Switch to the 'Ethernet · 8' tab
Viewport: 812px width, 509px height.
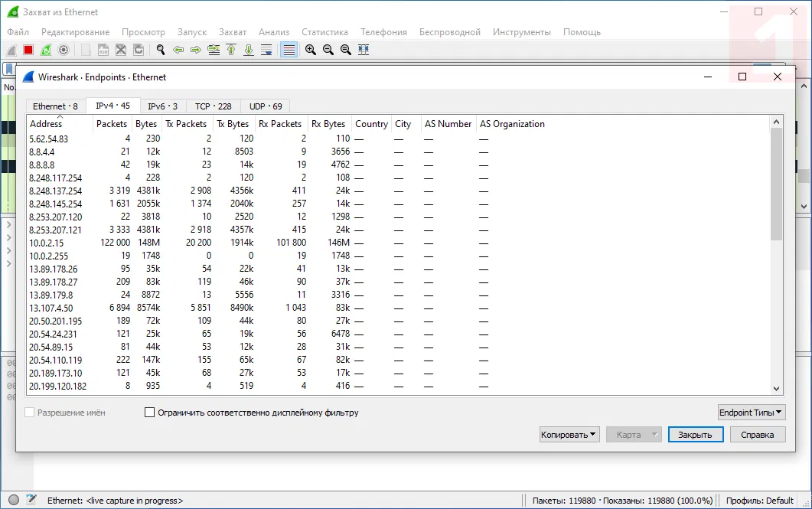click(55, 106)
